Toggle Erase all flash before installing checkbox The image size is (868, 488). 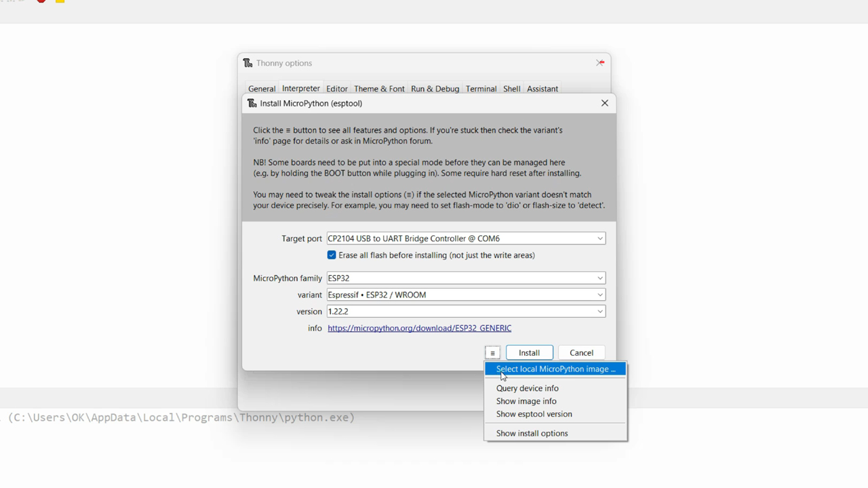click(332, 255)
